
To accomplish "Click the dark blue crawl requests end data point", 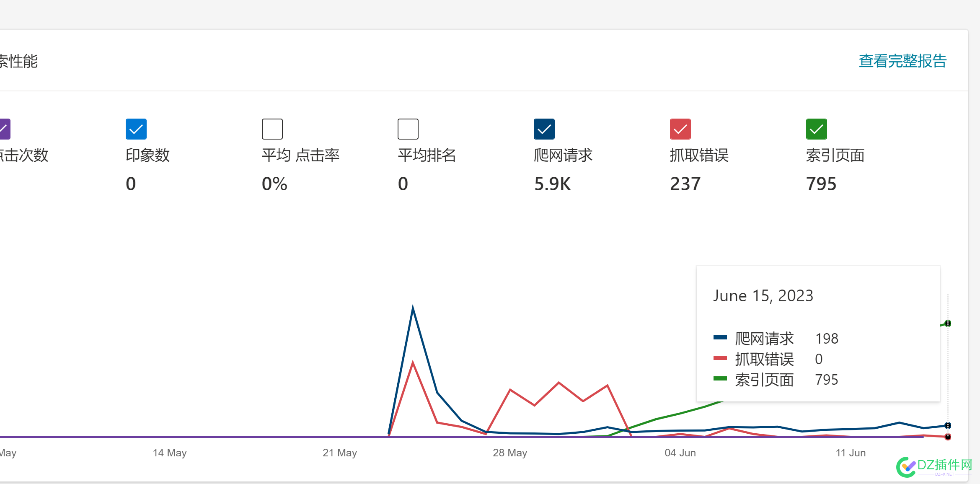I will click(948, 425).
